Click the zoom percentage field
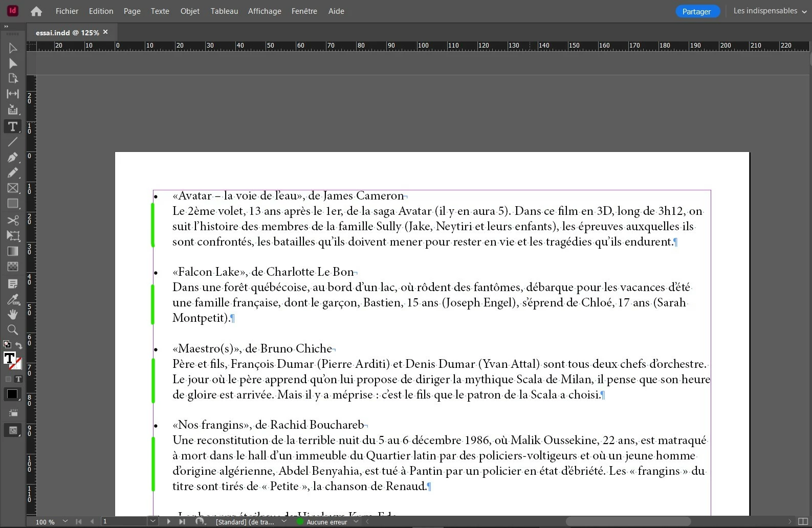812x528 pixels. tap(45, 522)
